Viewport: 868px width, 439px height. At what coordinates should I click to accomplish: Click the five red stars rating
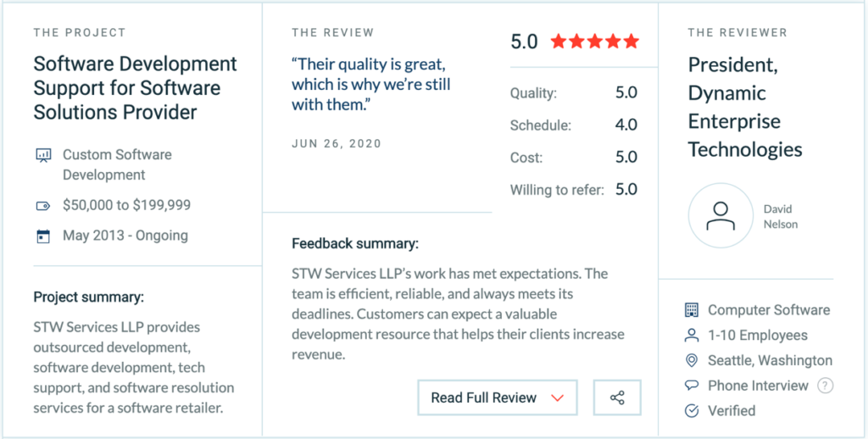pyautogui.click(x=594, y=41)
